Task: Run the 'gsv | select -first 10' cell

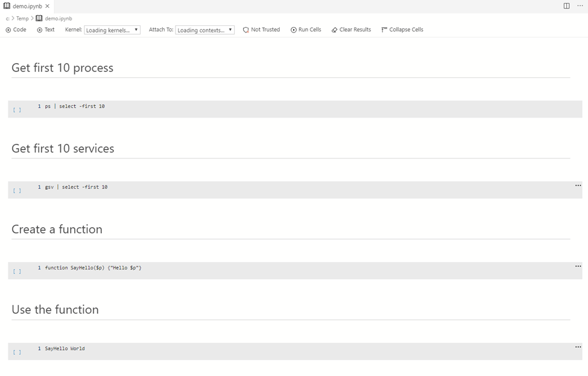Action: (x=17, y=190)
